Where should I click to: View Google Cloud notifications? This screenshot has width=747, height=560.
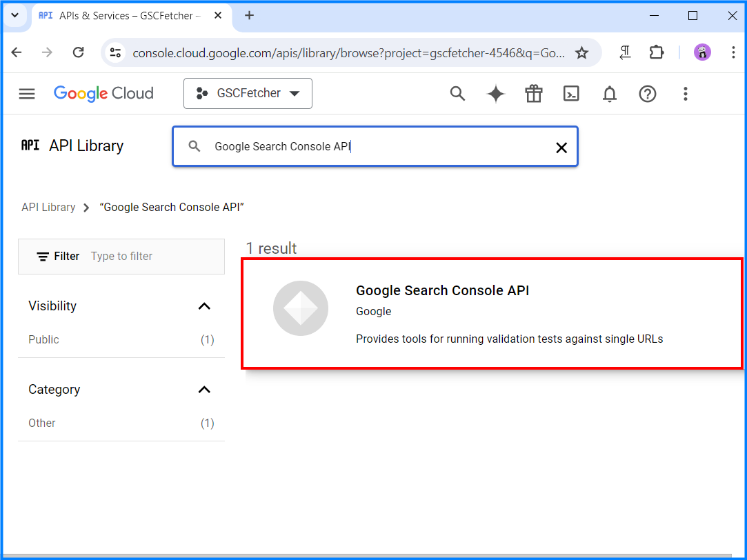[x=609, y=94]
